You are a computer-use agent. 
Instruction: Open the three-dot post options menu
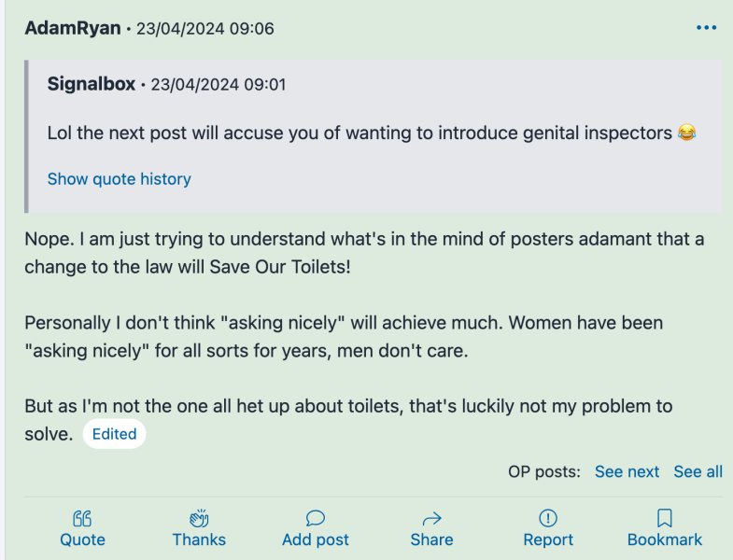coord(706,28)
